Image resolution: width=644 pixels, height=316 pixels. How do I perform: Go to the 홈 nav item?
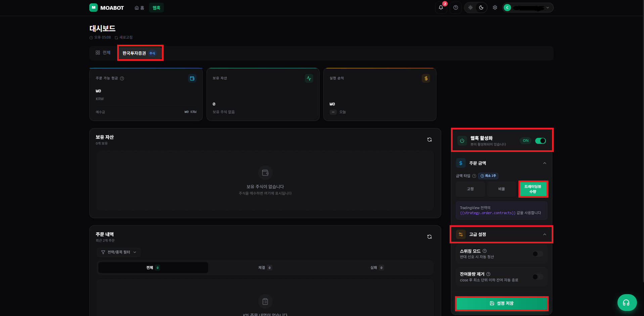139,8
